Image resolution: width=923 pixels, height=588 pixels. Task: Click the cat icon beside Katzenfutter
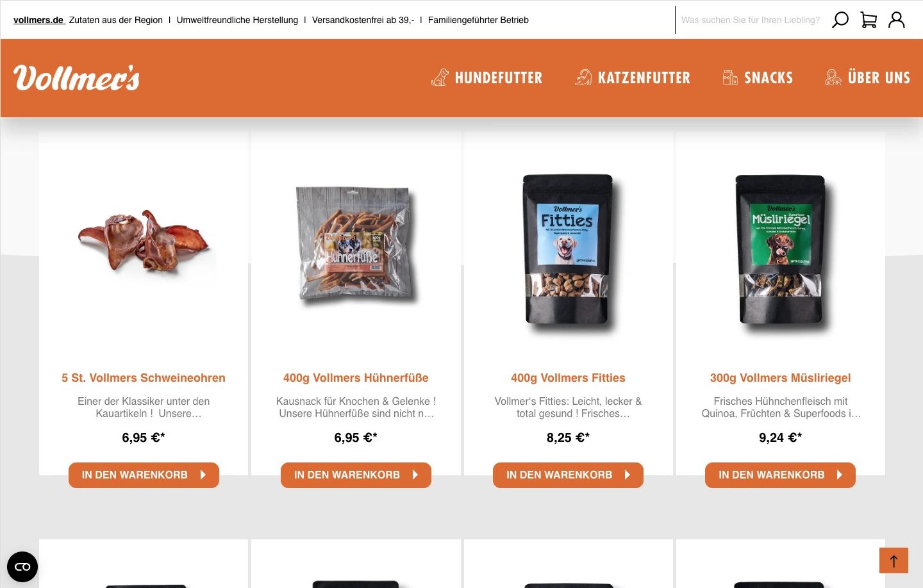(x=583, y=78)
